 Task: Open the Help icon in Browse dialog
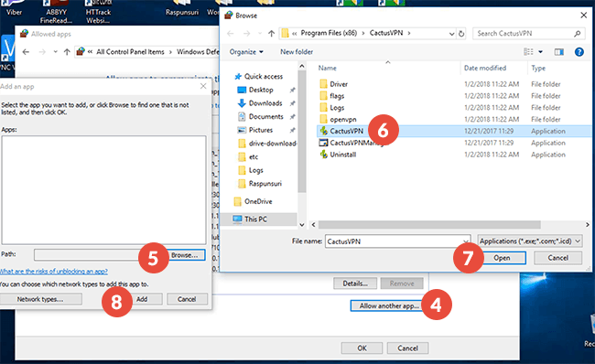(x=579, y=52)
